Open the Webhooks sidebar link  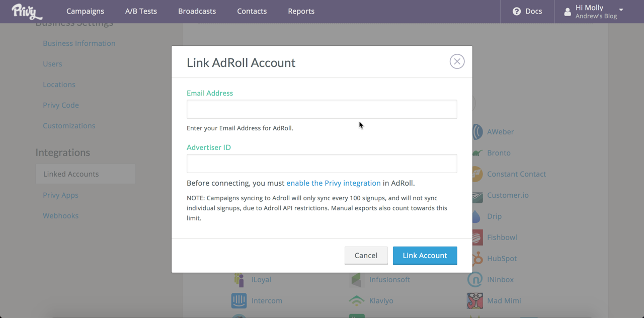tap(61, 216)
